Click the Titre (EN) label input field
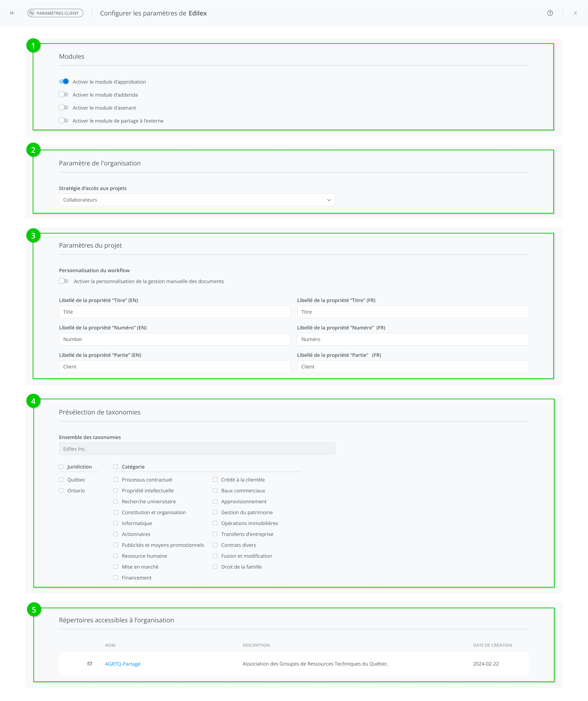Screen dimensions: 588x701 pyautogui.click(x=175, y=312)
